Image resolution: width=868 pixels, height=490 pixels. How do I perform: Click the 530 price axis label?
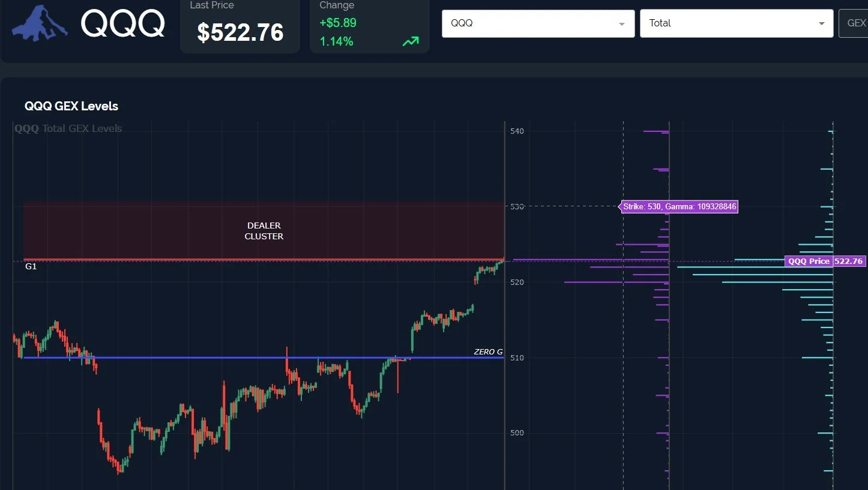(x=516, y=207)
